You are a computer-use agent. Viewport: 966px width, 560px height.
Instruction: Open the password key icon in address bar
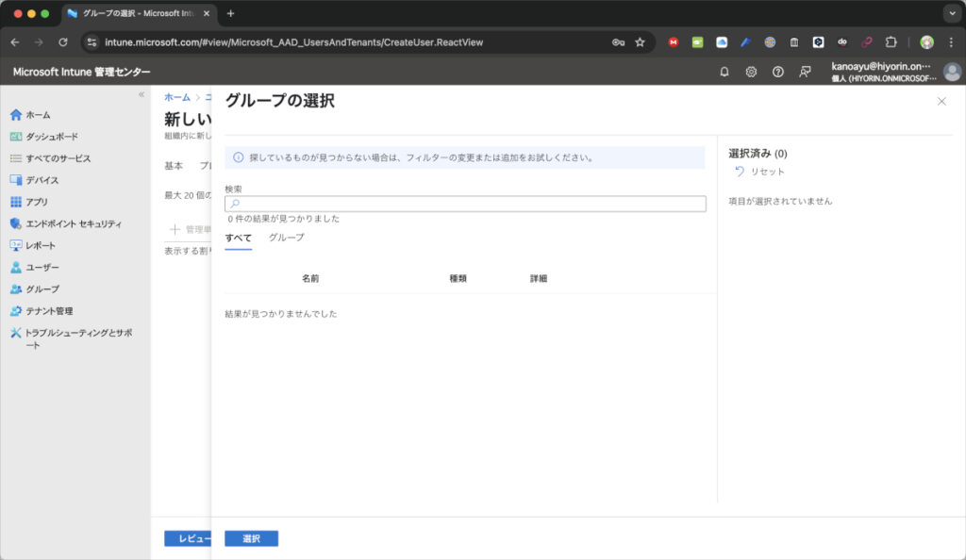618,42
